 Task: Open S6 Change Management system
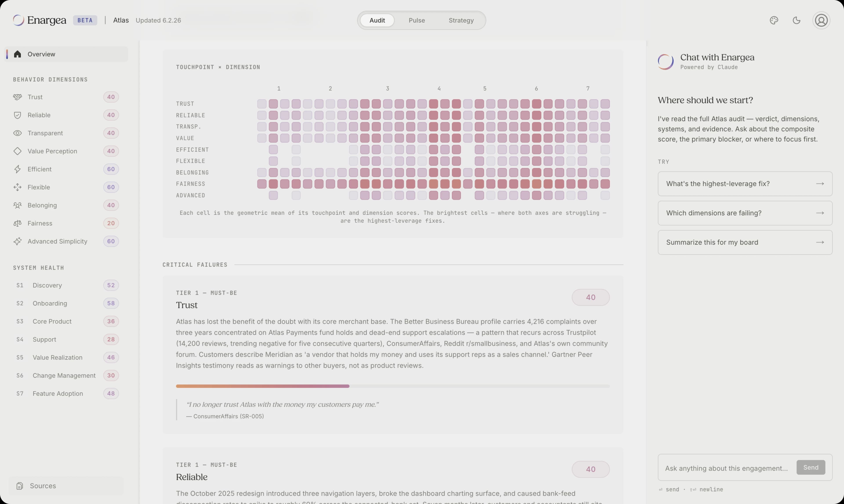click(x=66, y=376)
